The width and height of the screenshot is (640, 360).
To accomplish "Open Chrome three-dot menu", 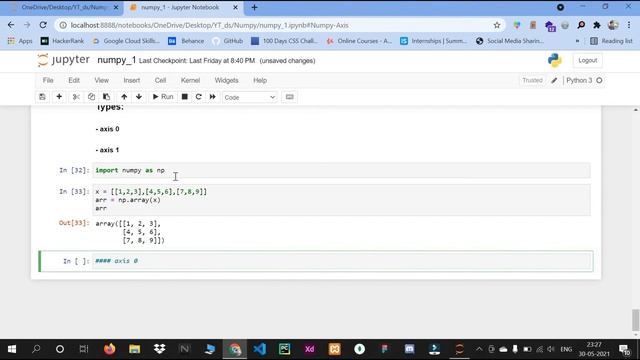I will [x=629, y=25].
